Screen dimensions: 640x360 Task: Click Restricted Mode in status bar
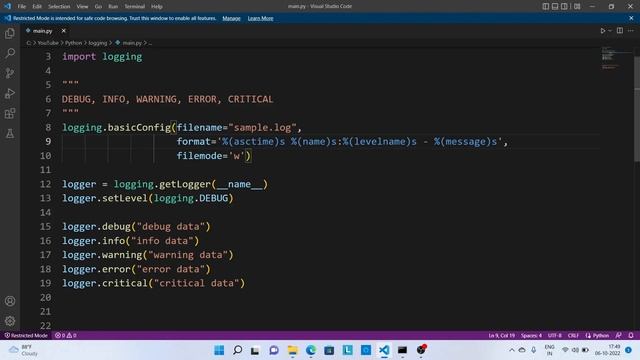pos(26,336)
